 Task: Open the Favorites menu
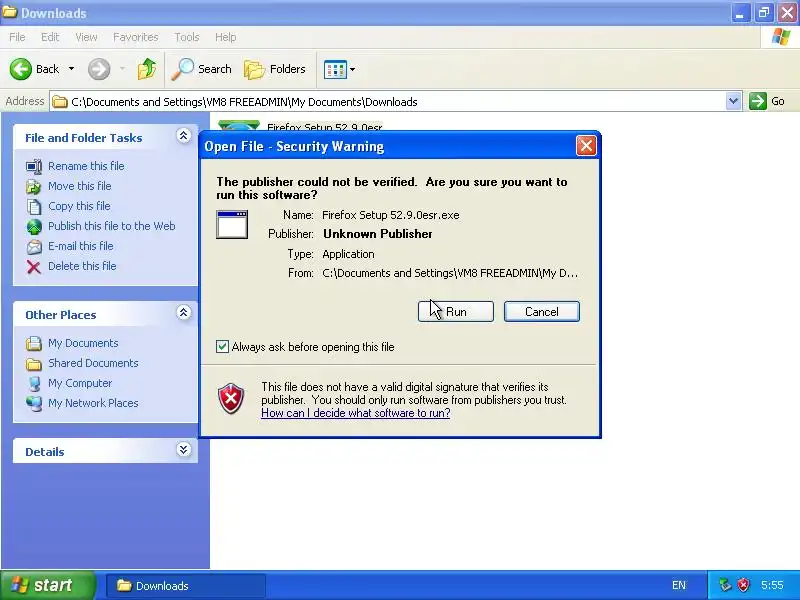click(136, 37)
